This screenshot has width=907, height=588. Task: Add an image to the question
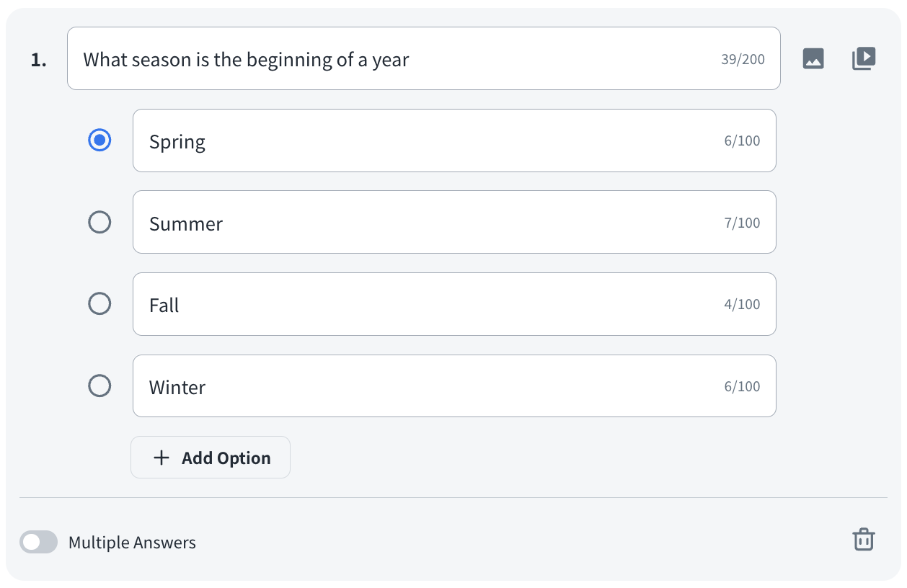coord(813,58)
